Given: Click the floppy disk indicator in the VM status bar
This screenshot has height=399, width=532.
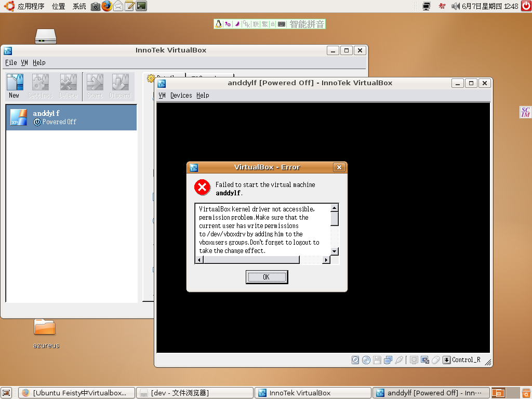Looking at the screenshot, I should 377,360.
